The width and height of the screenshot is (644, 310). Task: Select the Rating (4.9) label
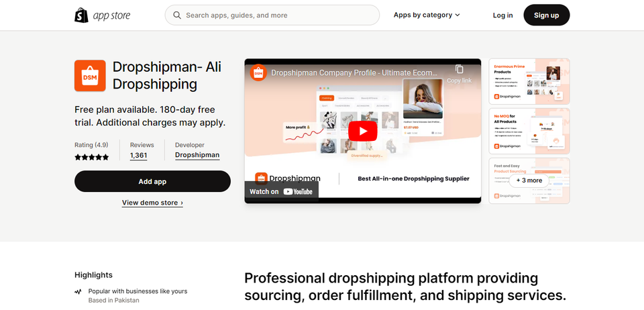click(x=91, y=145)
